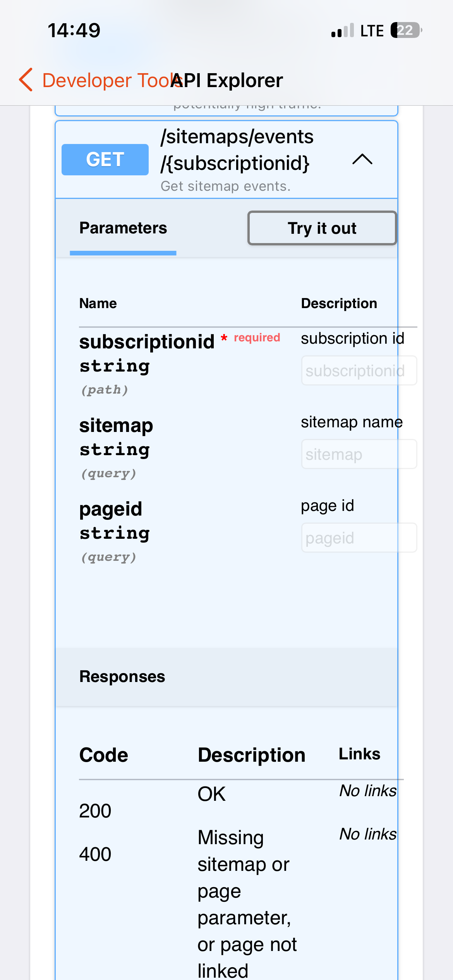Focus the subscriptionid input field
The image size is (453, 980).
[359, 371]
